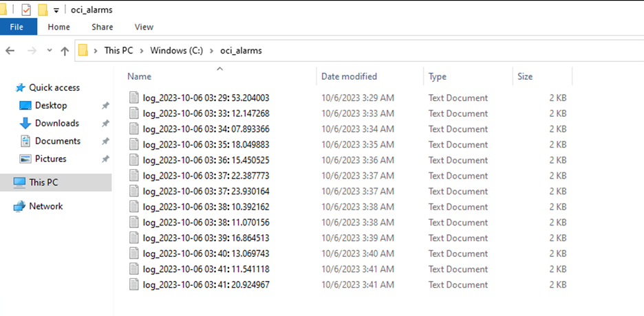Click the pin icon next to Pictures
The width and height of the screenshot is (644, 316).
(x=105, y=159)
